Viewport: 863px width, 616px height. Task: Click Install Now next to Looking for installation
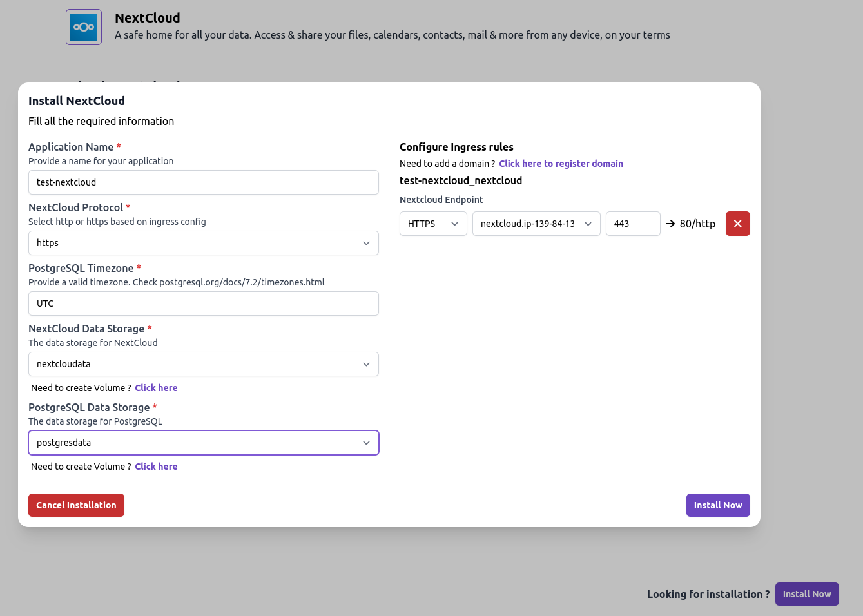807,594
